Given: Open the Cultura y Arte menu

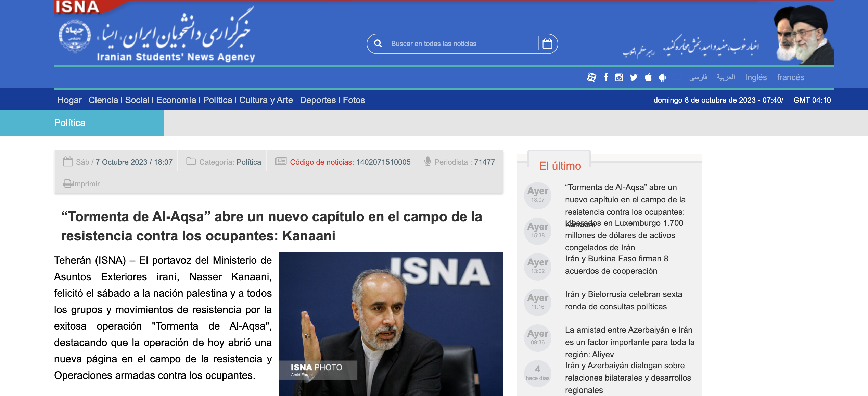Looking at the screenshot, I should pyautogui.click(x=266, y=100).
